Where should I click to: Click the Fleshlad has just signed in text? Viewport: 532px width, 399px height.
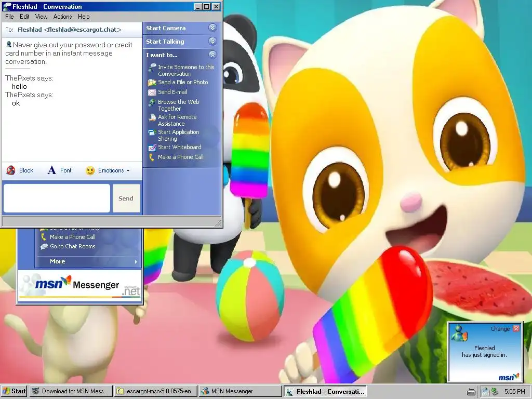(485, 352)
